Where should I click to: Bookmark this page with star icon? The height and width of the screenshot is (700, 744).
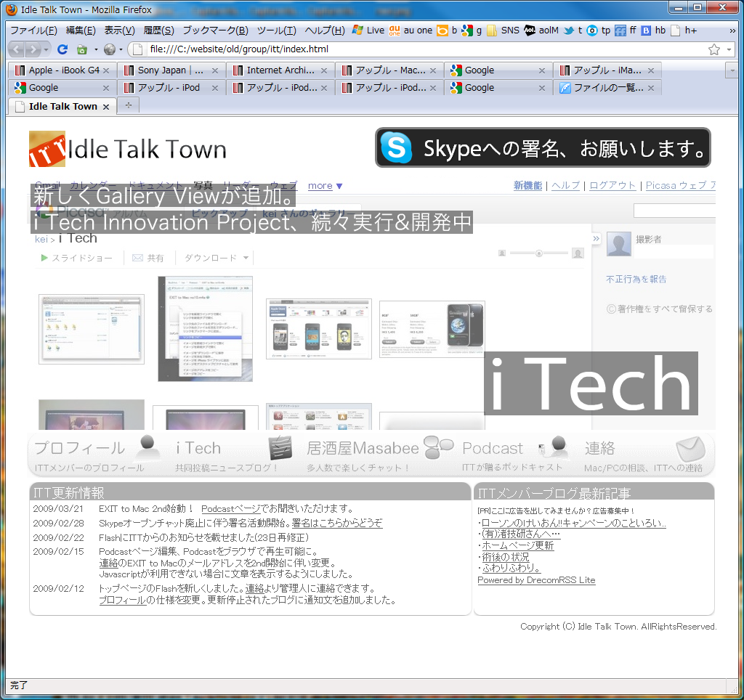713,49
